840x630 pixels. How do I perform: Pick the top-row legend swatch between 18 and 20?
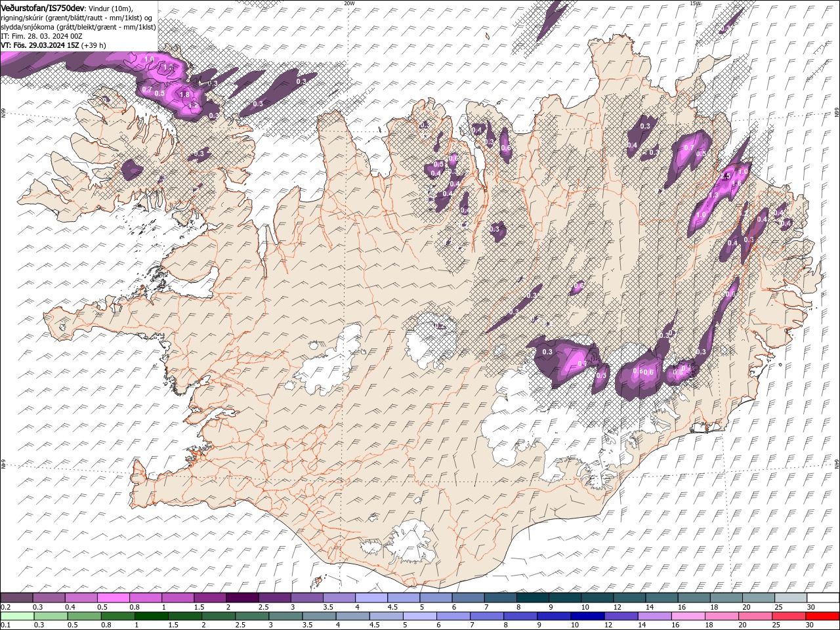pos(726,598)
